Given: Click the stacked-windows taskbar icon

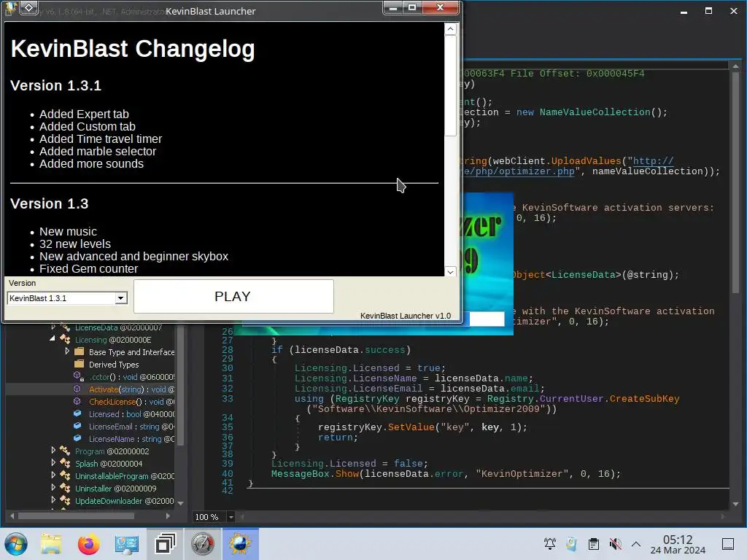Looking at the screenshot, I should 165,544.
